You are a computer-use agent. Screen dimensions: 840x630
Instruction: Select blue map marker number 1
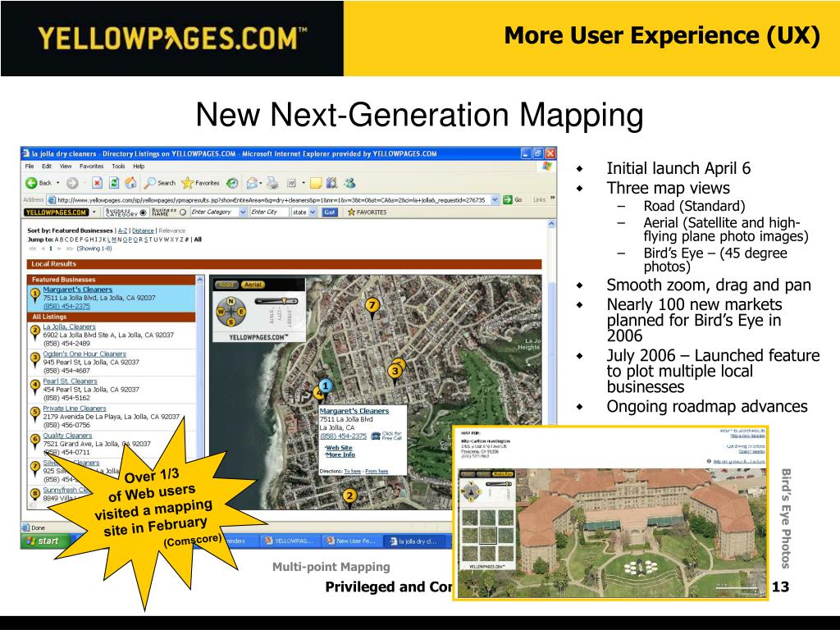(x=325, y=386)
